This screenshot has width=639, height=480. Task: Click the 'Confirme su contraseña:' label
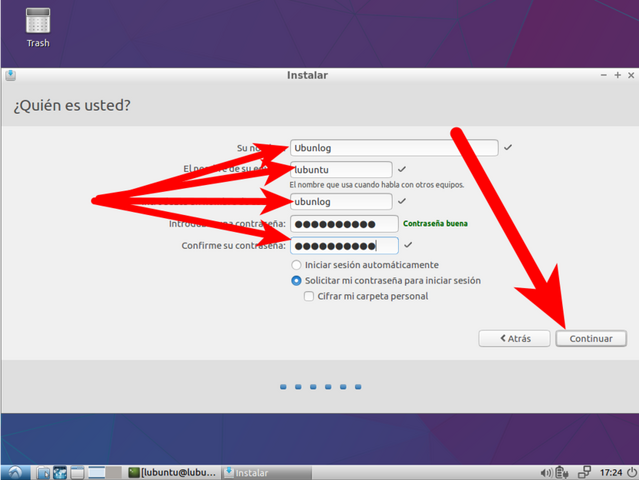tap(234, 246)
